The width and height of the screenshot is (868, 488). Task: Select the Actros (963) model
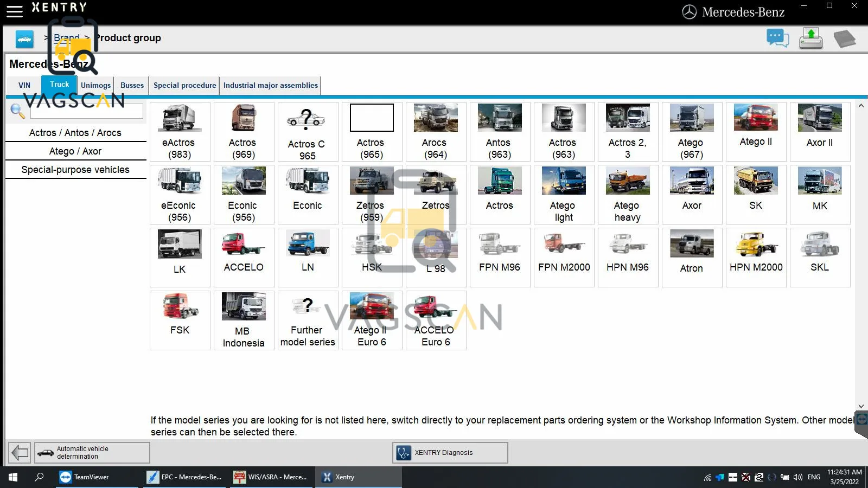click(x=564, y=132)
